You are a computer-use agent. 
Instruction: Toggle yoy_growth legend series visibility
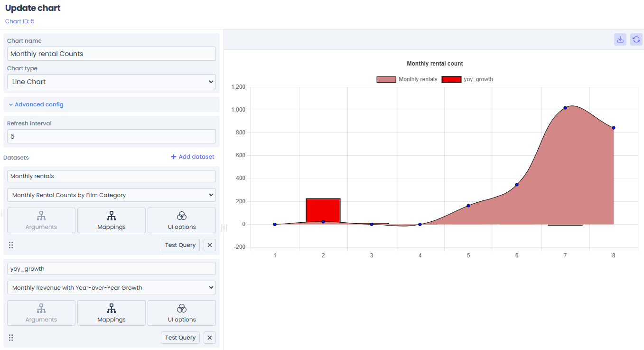point(467,79)
